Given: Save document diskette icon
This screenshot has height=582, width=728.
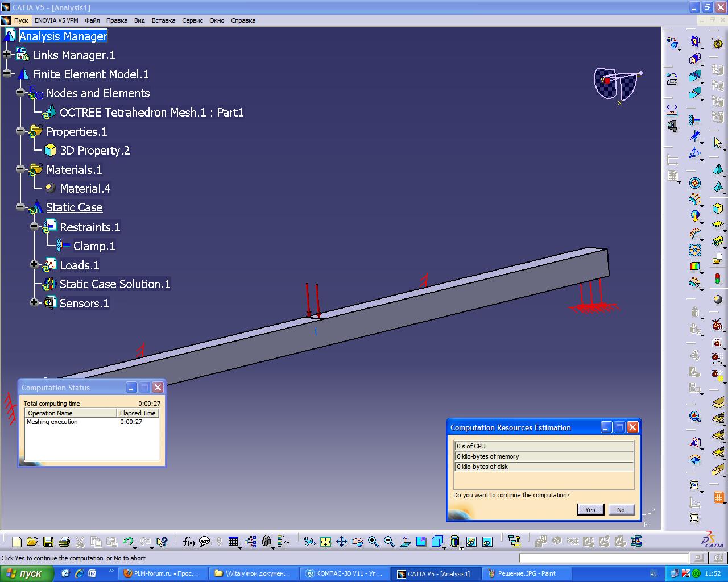Looking at the screenshot, I should [48, 542].
